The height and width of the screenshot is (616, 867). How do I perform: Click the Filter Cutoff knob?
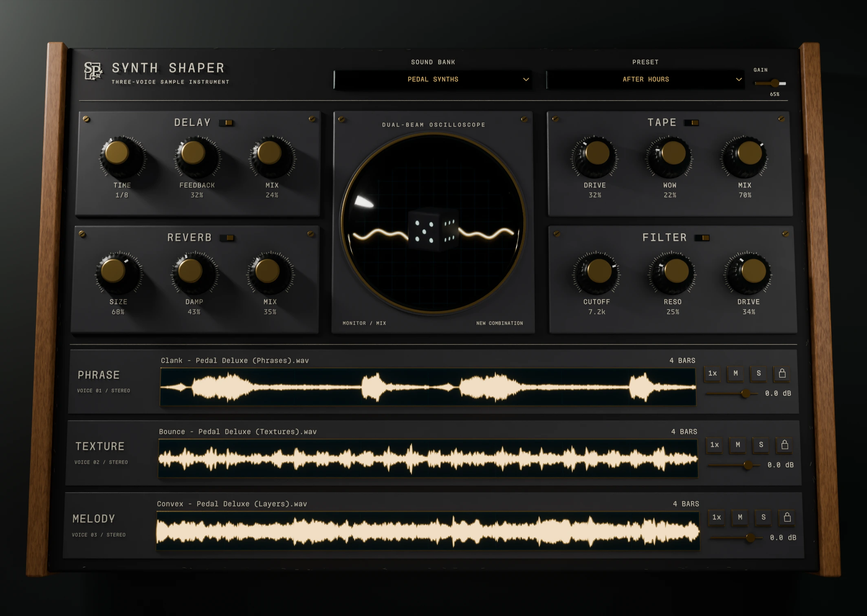click(x=596, y=273)
